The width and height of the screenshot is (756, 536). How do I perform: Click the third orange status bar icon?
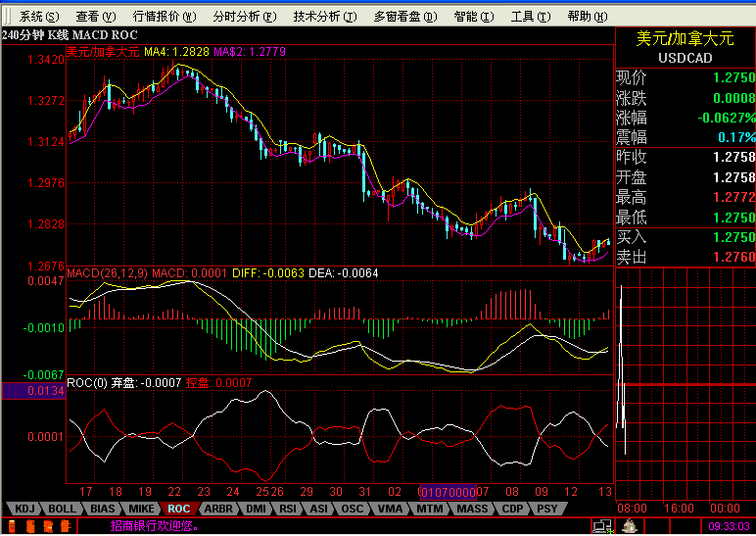48,526
